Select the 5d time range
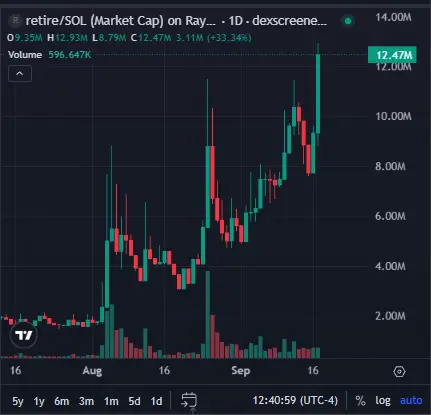Screen dimensions: 431x415 tap(134, 401)
